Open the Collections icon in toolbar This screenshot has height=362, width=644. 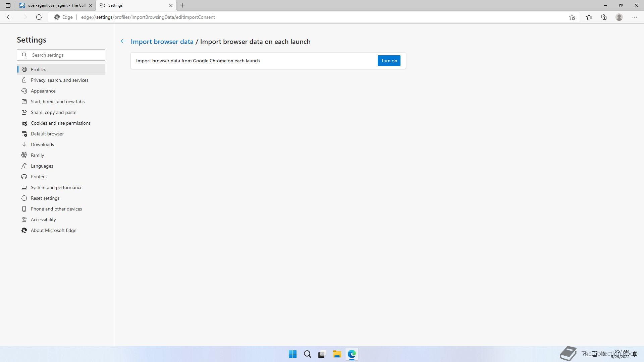604,17
